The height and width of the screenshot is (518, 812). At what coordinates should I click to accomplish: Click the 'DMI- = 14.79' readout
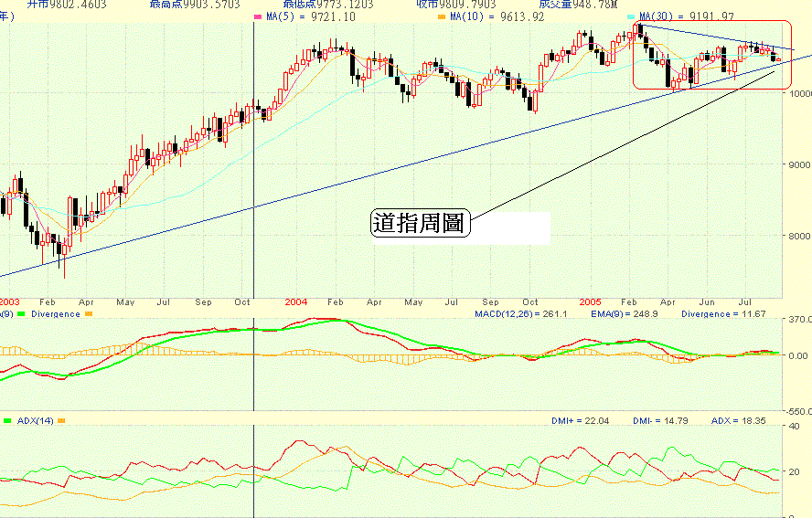click(x=660, y=421)
